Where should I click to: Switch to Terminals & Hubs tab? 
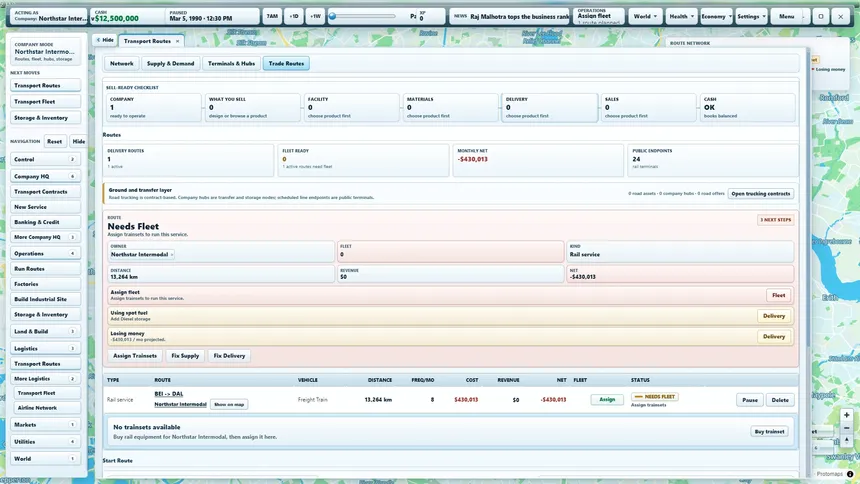pos(231,64)
